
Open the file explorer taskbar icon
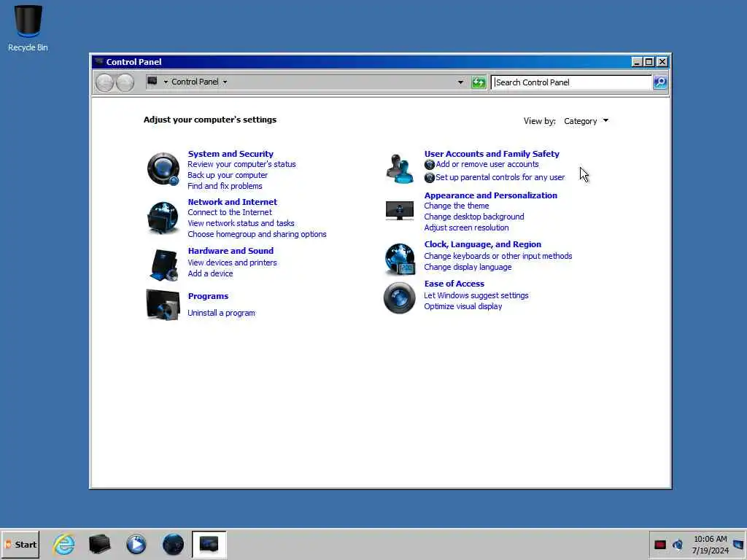coord(99,544)
